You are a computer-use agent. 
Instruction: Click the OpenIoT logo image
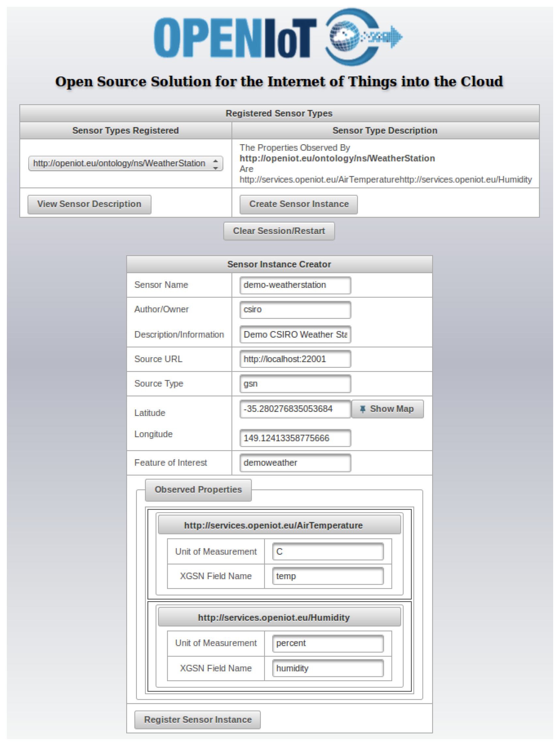click(x=279, y=37)
